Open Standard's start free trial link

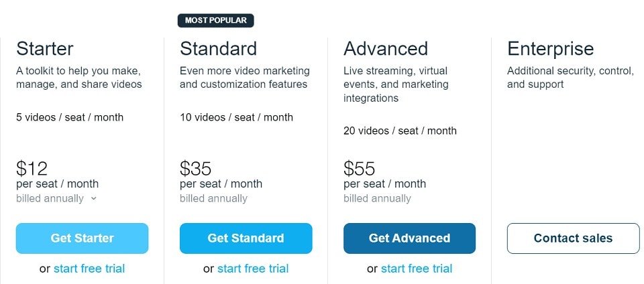point(253,269)
